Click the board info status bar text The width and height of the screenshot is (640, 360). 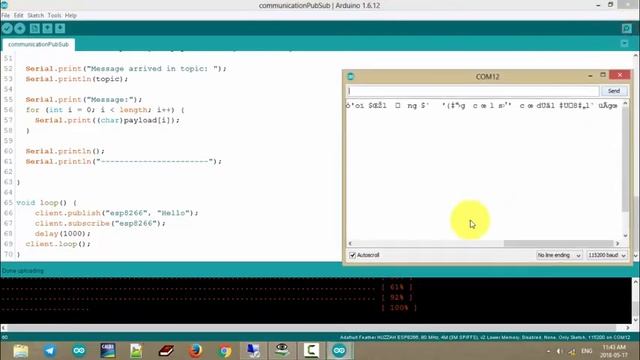coord(485,338)
